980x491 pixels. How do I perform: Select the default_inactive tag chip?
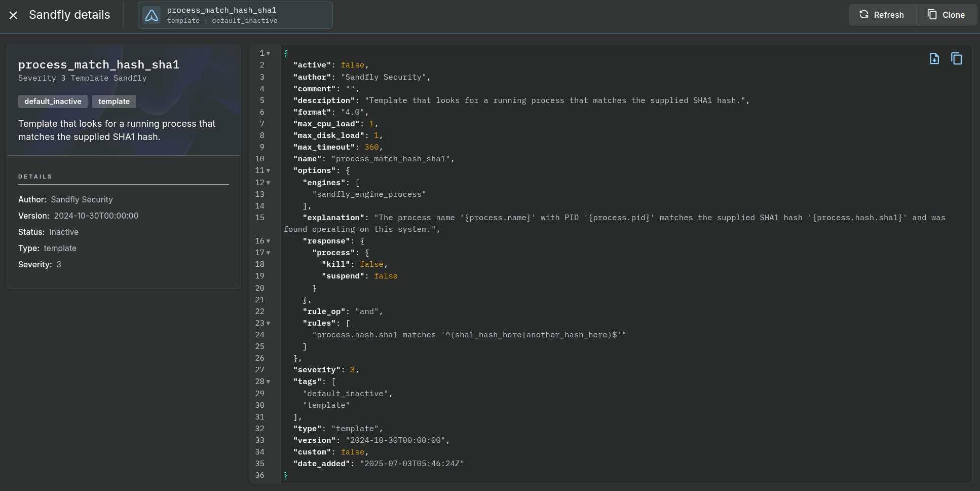(x=53, y=101)
